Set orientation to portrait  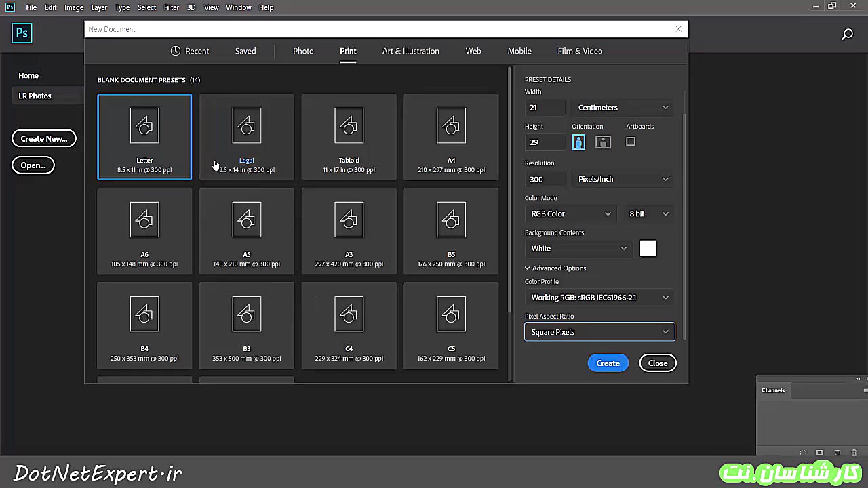point(578,142)
